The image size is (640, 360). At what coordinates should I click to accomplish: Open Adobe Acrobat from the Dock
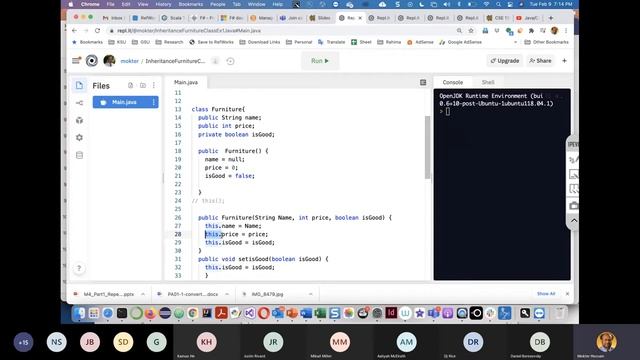click(221, 313)
